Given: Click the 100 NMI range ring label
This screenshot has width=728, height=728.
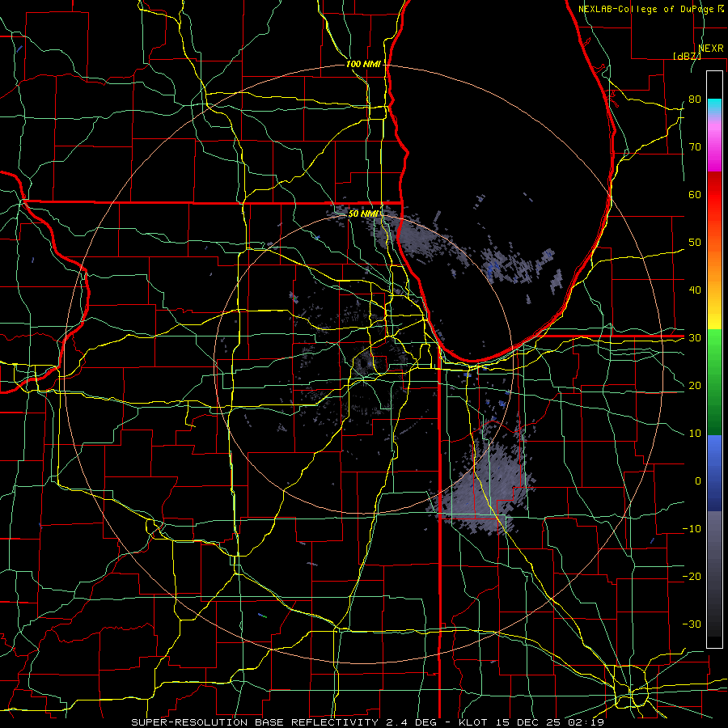Looking at the screenshot, I should pyautogui.click(x=363, y=64).
